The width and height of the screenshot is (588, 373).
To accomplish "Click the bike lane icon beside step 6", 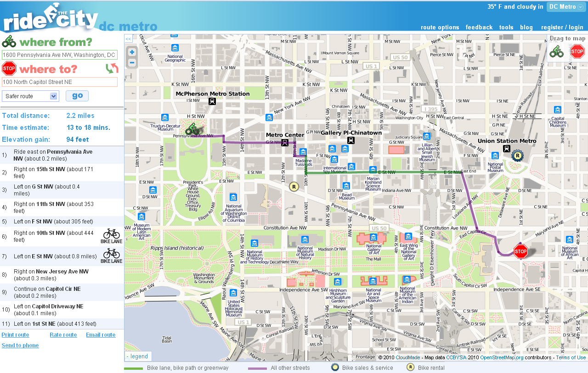I will (111, 235).
